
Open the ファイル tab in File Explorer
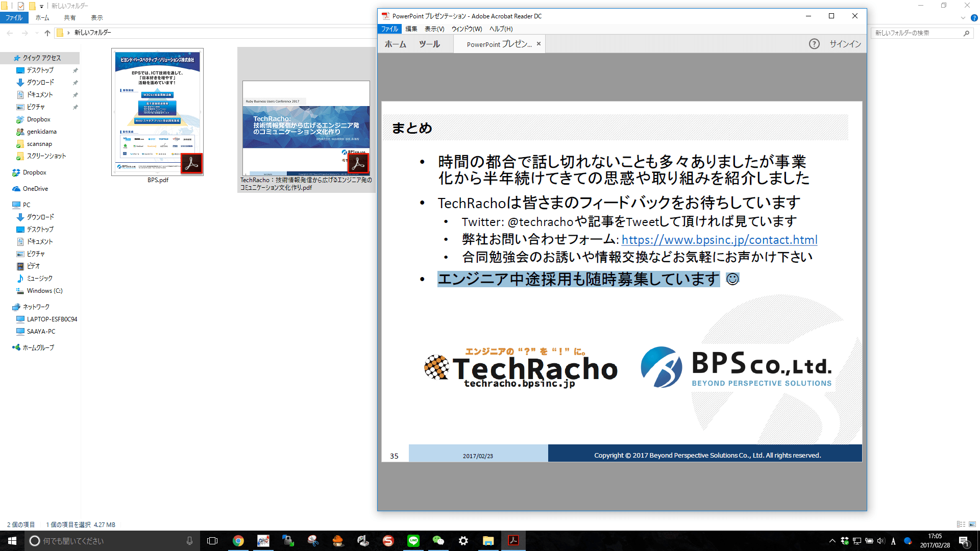click(14, 18)
